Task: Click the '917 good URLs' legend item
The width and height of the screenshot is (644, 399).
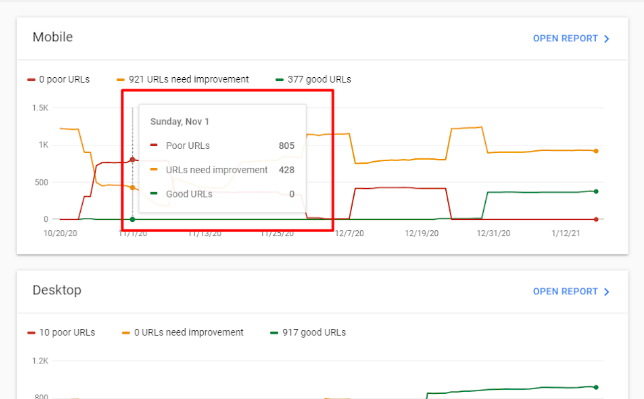Action: click(308, 332)
